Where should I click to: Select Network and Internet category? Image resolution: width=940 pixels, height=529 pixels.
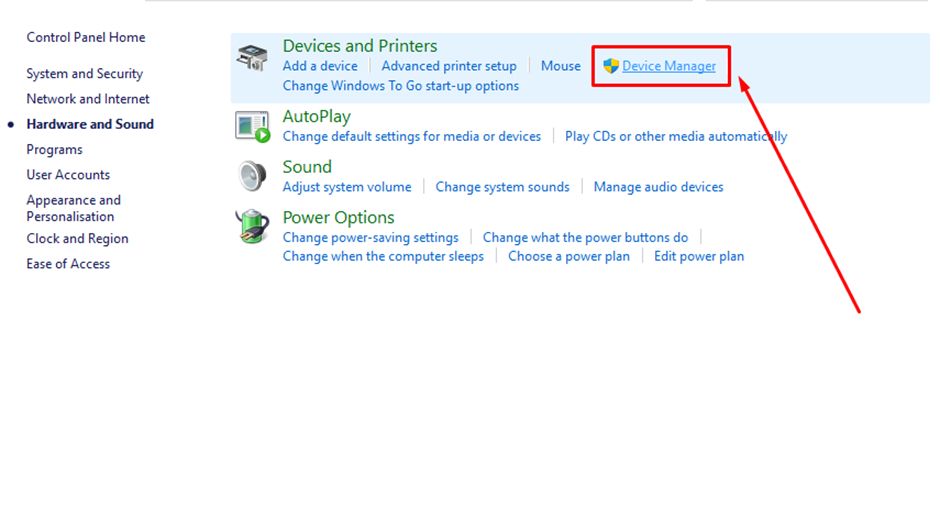coord(88,99)
